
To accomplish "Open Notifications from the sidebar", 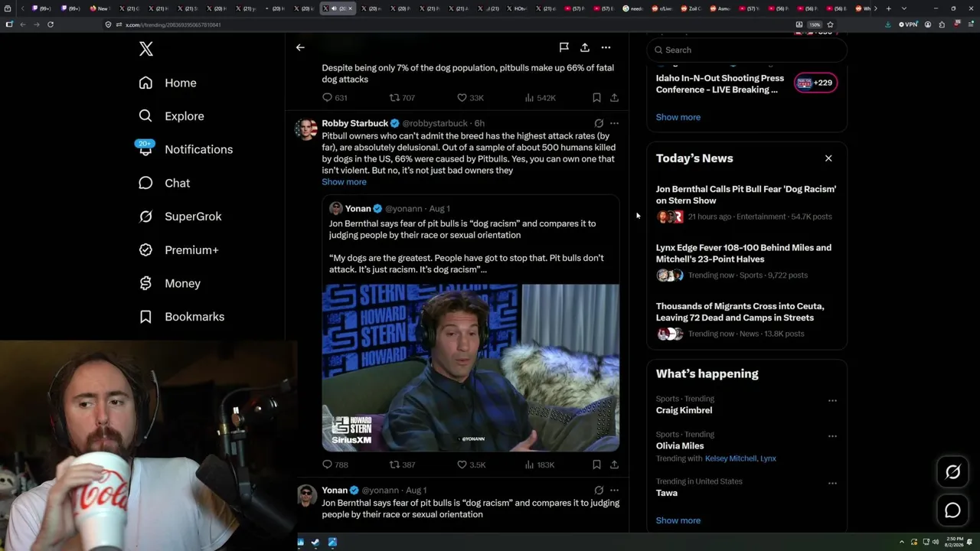I will 185,149.
